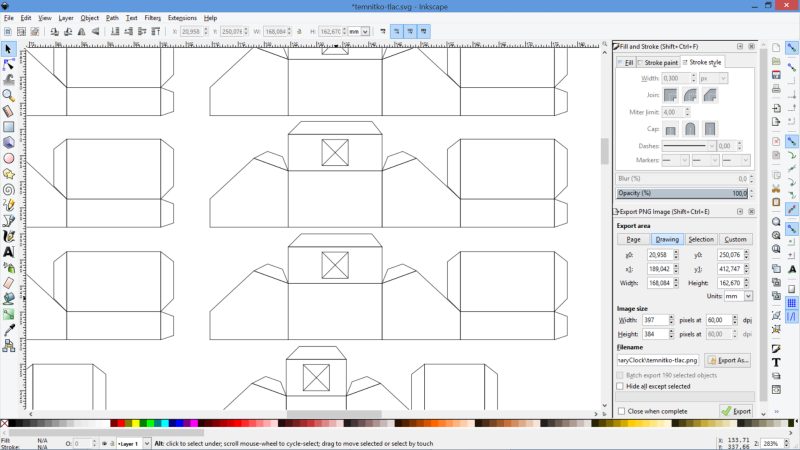Click the Export button
800x450 pixels.
point(736,411)
